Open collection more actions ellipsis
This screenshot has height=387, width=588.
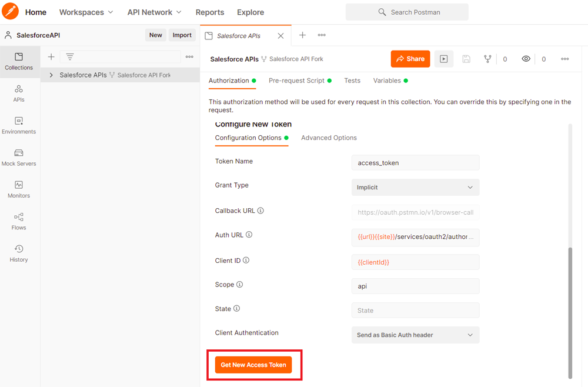(x=564, y=59)
